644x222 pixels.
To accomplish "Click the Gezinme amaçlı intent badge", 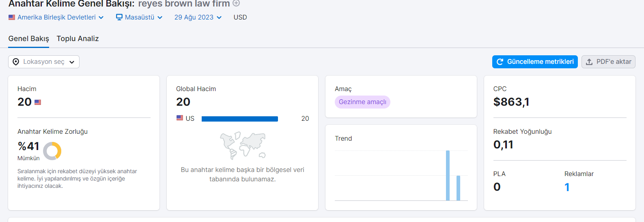I will coord(362,102).
